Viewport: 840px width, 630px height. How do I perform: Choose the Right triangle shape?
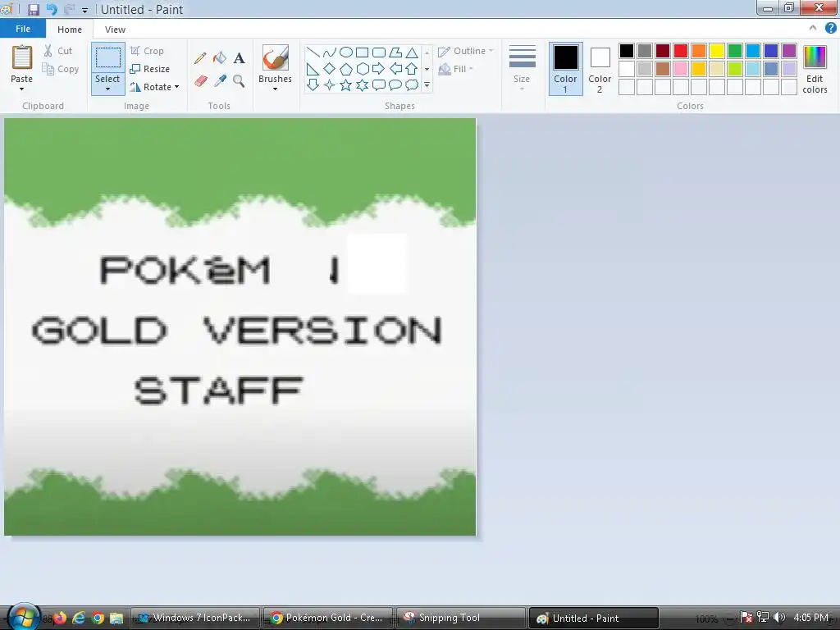point(313,69)
